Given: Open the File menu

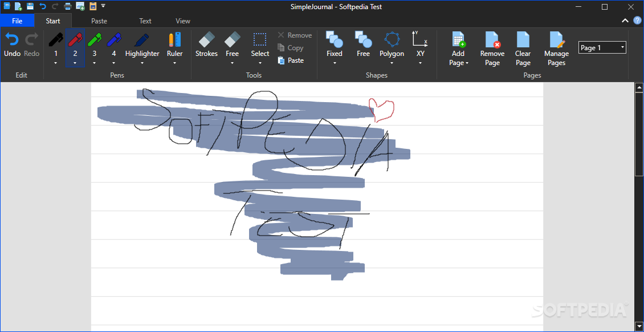Looking at the screenshot, I should click(17, 21).
